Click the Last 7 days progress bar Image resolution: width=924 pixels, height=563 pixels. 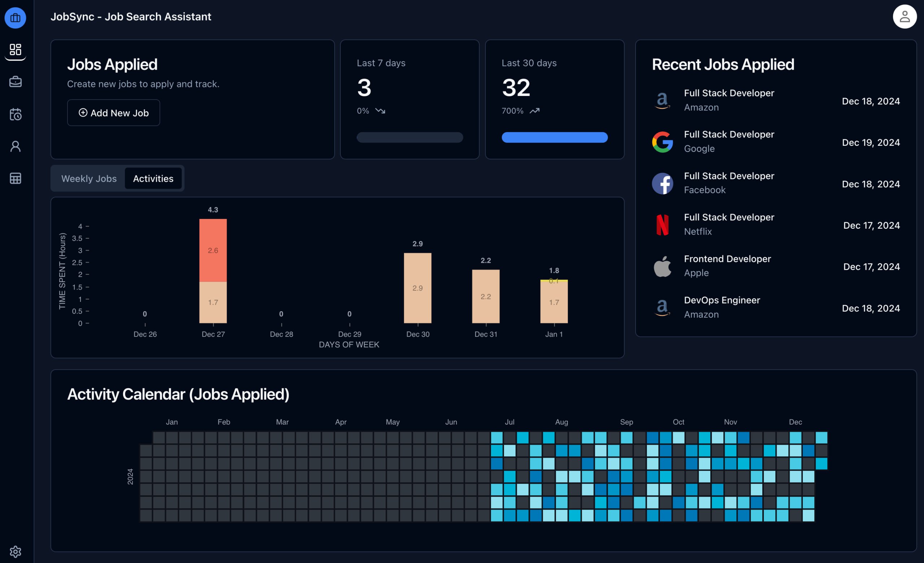point(410,137)
